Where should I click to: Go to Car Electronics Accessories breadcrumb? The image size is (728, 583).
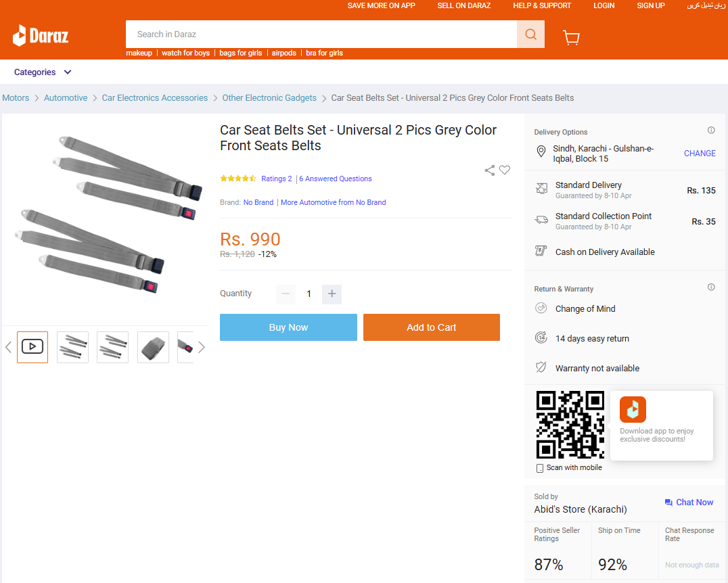tap(155, 98)
